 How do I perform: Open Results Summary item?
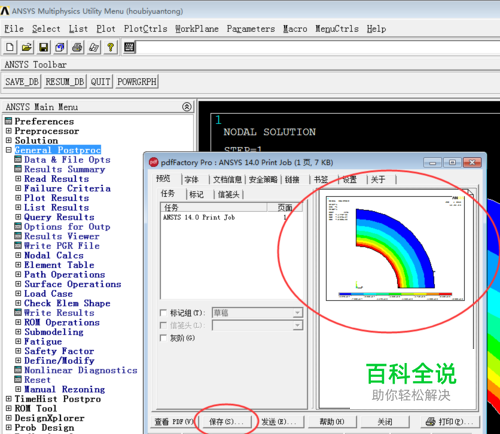click(x=64, y=169)
